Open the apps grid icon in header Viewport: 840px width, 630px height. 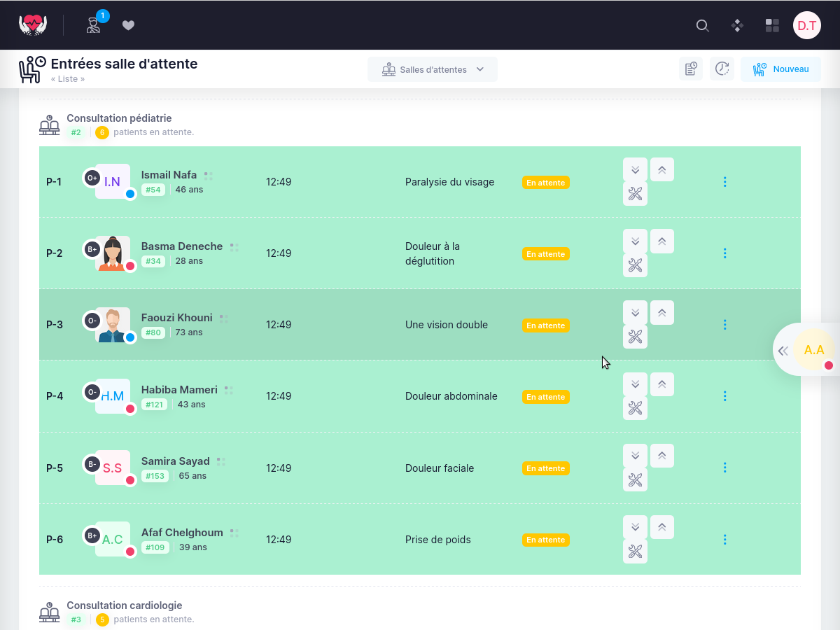pos(772,26)
